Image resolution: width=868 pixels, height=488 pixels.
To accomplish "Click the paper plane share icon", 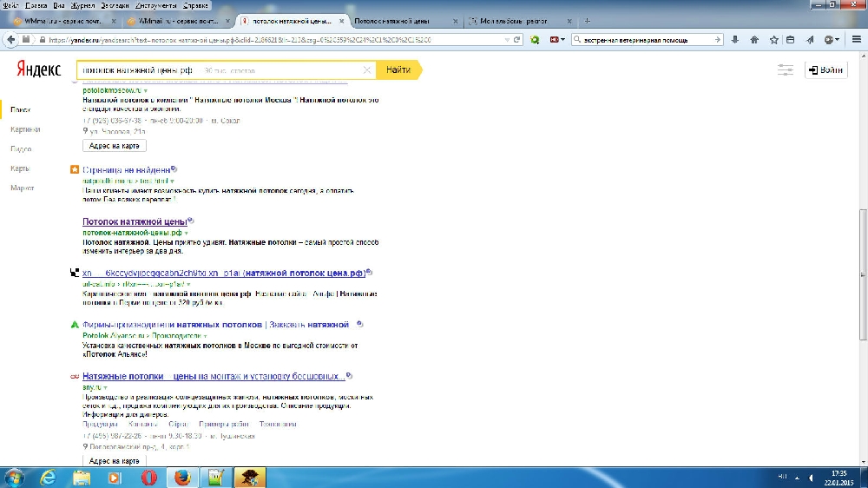I will [x=810, y=40].
